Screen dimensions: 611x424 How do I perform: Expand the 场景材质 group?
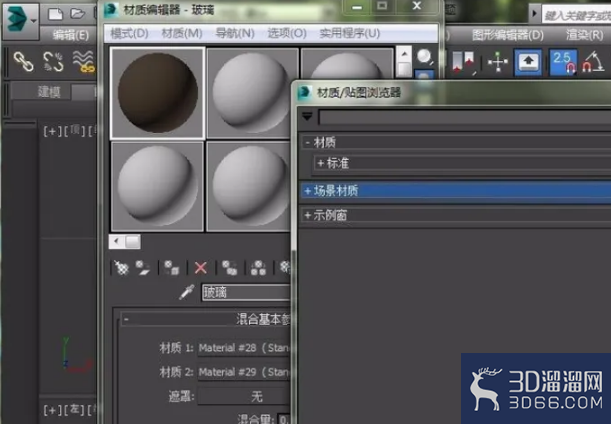tap(308, 191)
